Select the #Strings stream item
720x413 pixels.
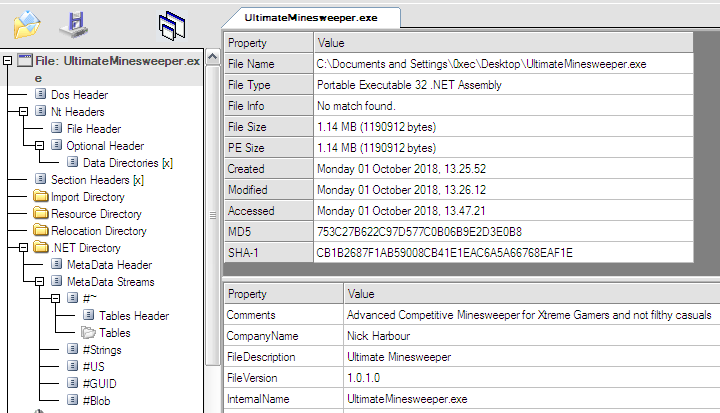coord(102,350)
